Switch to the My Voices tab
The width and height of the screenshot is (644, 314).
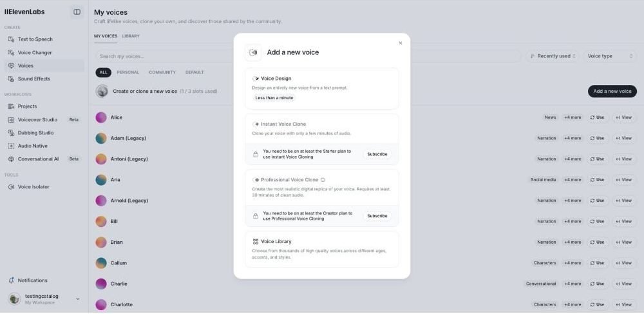click(106, 36)
